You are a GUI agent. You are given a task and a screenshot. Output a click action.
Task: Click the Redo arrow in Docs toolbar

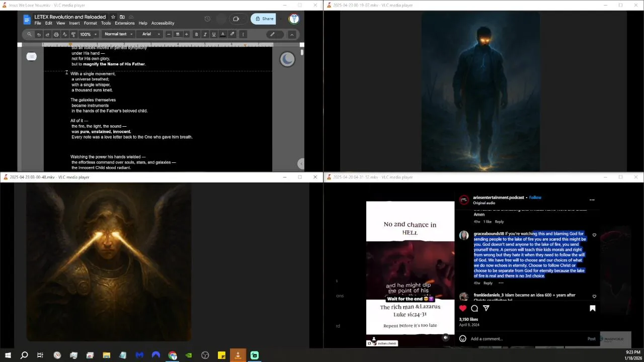[x=47, y=34]
